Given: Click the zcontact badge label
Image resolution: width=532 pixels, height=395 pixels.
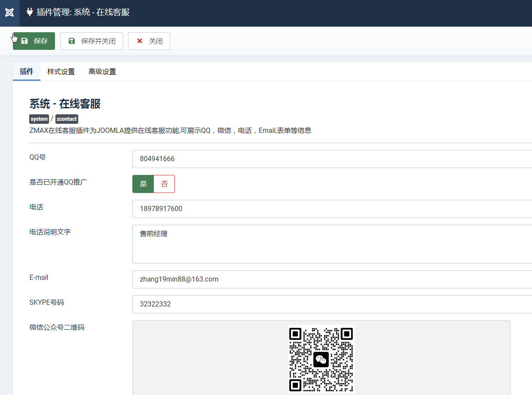Looking at the screenshot, I should [x=67, y=119].
